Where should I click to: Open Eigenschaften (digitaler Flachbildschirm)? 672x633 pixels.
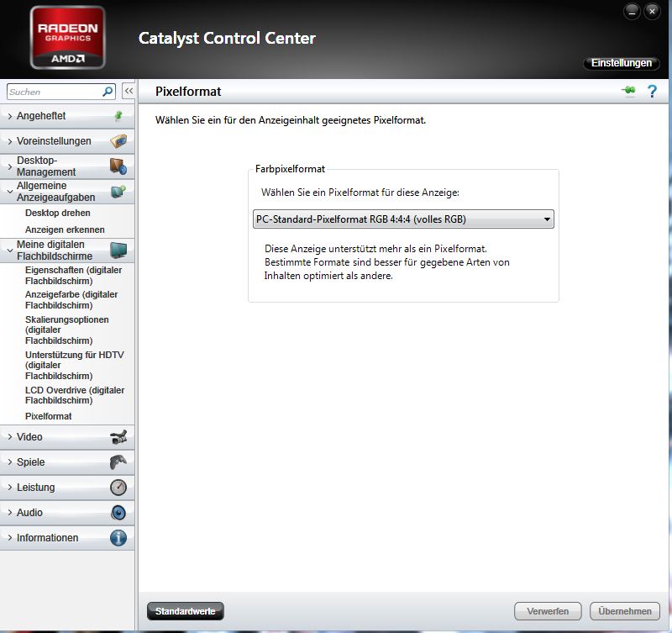73,276
